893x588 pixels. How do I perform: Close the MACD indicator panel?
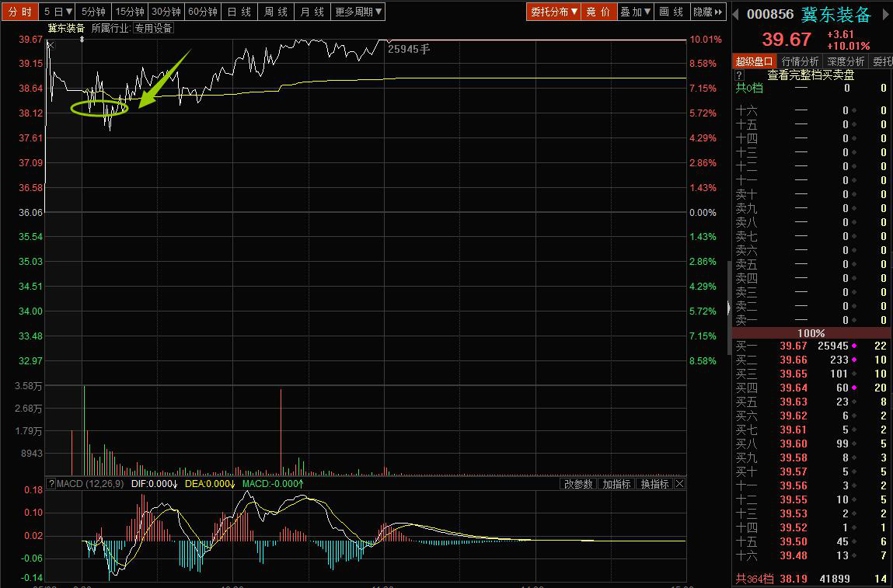[x=679, y=484]
